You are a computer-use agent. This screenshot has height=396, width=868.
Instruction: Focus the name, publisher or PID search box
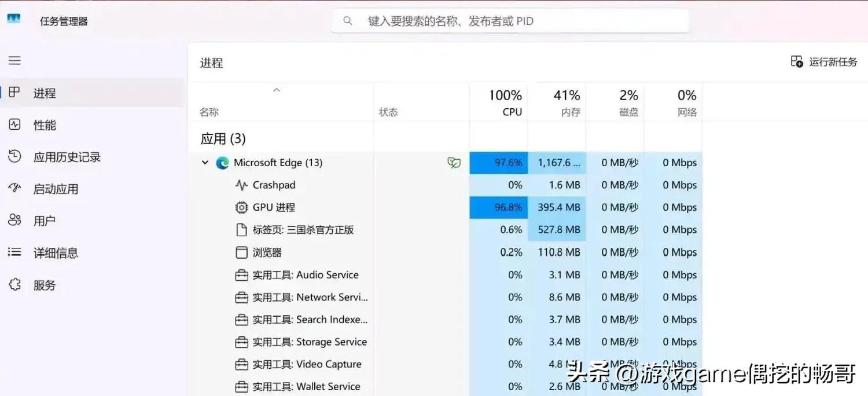coord(510,21)
